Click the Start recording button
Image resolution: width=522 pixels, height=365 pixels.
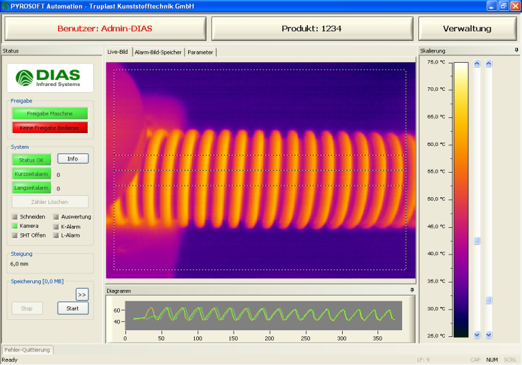(x=73, y=308)
